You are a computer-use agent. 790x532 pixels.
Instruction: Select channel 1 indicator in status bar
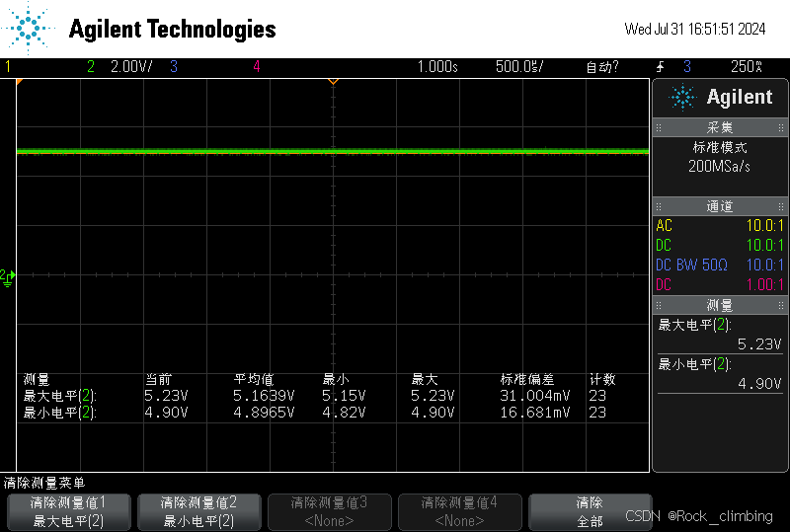(x=8, y=66)
